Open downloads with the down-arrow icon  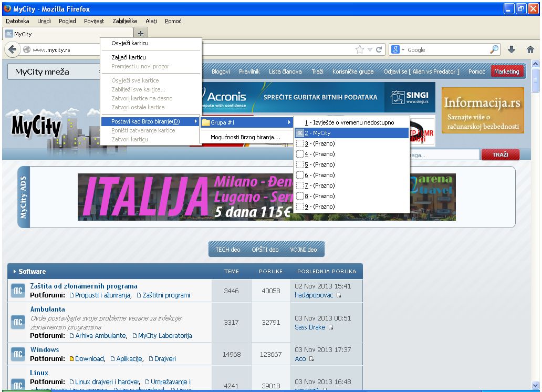coord(512,49)
